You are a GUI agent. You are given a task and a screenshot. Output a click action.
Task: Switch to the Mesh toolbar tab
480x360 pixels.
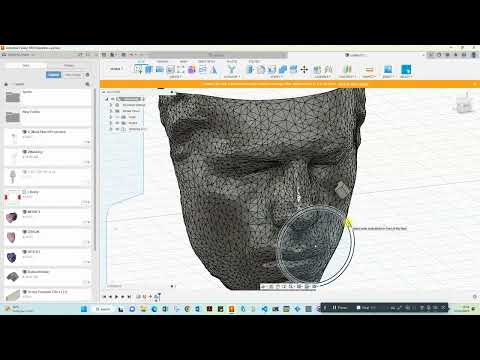click(x=183, y=61)
